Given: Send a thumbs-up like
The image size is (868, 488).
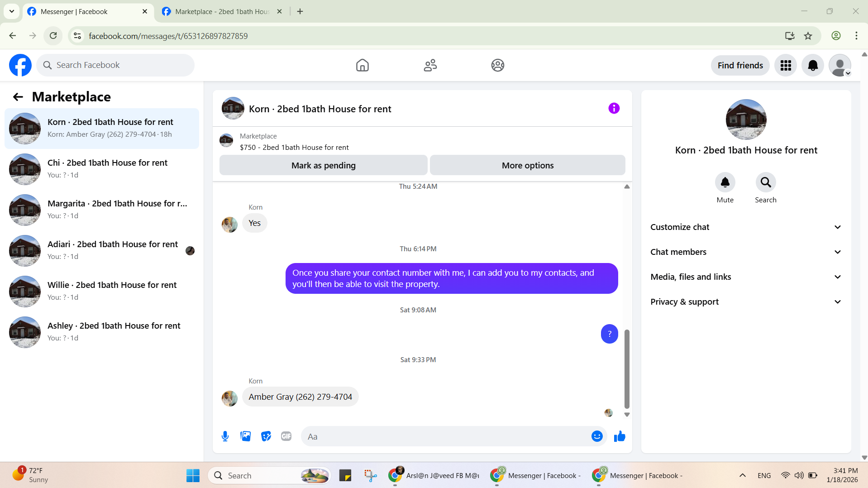Looking at the screenshot, I should point(620,436).
